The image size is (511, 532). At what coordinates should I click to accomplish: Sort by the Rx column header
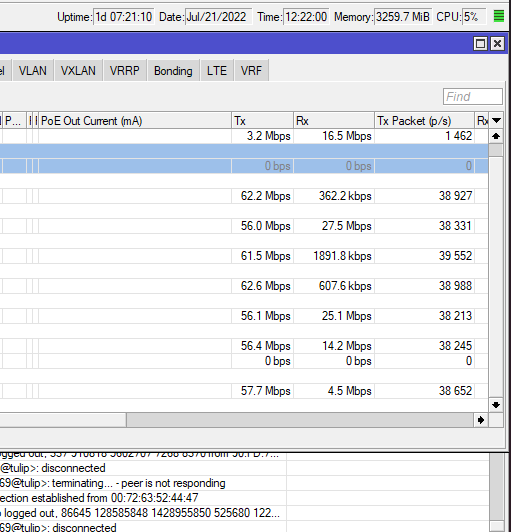[x=334, y=121]
